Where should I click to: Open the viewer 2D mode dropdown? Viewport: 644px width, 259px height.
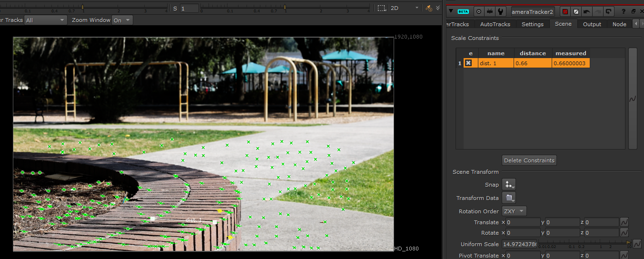click(405, 8)
